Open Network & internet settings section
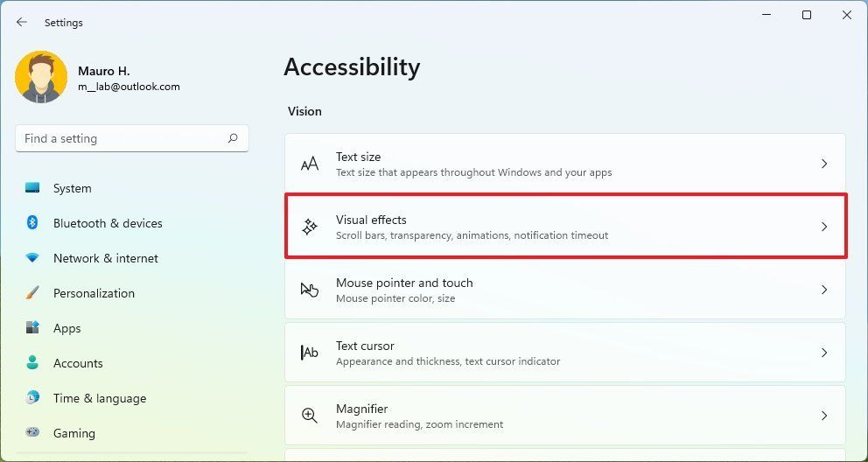The image size is (868, 462). [105, 258]
